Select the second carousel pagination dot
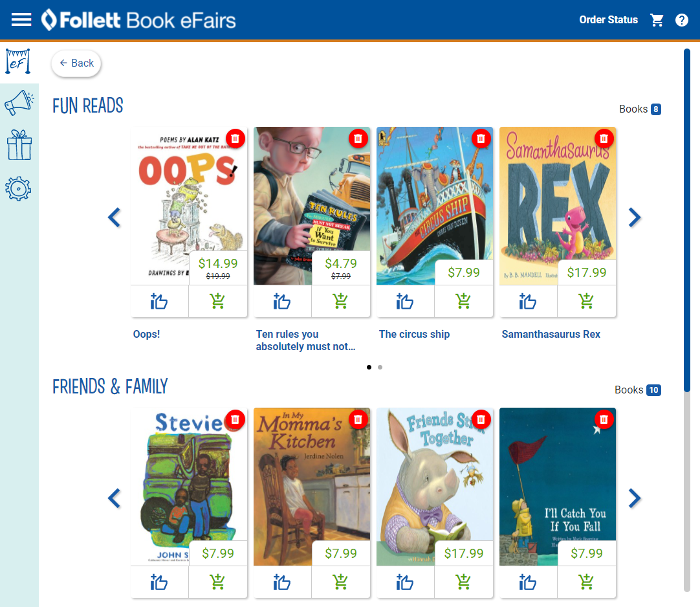This screenshot has height=607, width=700. click(380, 367)
